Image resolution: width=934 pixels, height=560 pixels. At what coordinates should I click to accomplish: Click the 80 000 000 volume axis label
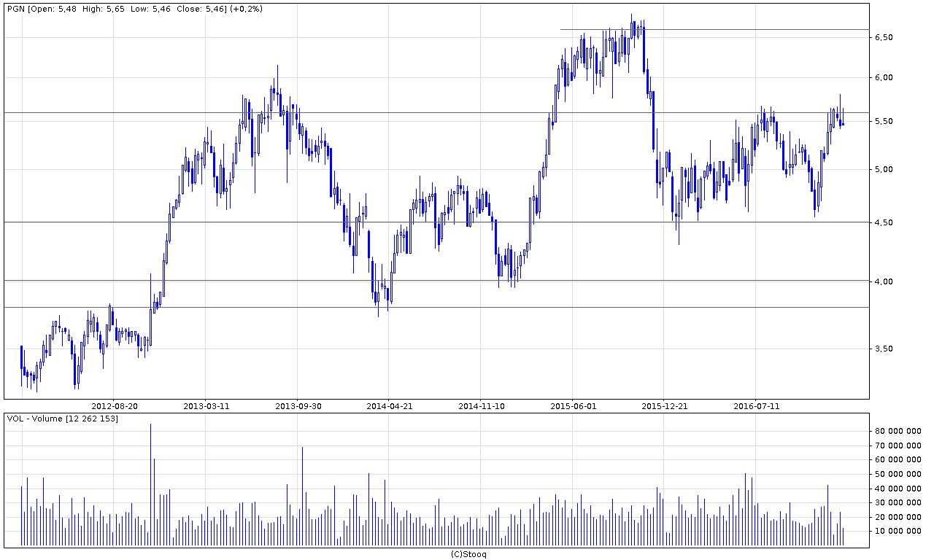[899, 431]
